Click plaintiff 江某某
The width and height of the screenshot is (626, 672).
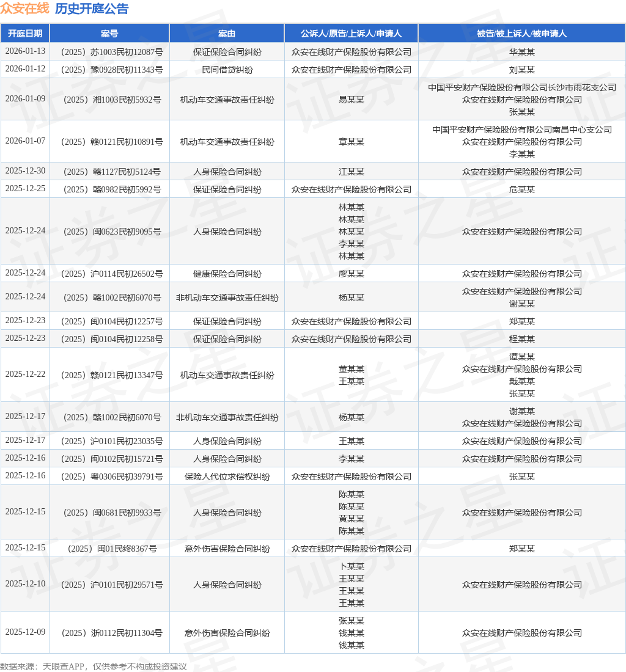point(351,172)
